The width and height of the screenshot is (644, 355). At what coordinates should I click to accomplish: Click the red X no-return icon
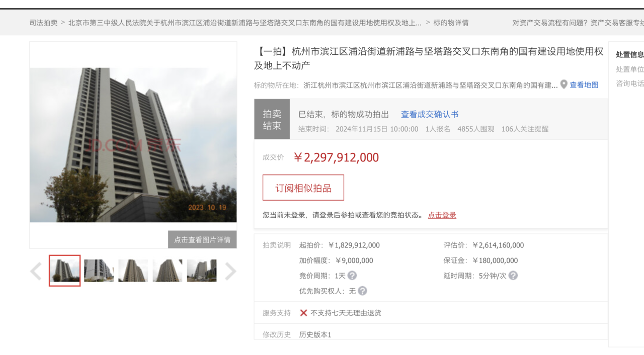coord(303,313)
